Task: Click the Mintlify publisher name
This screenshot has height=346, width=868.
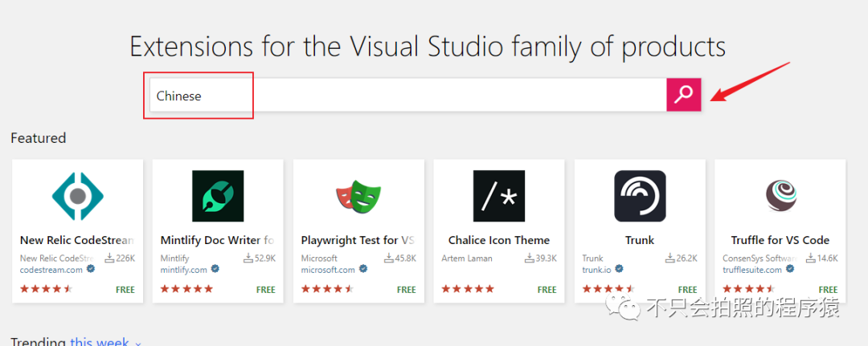Action: (x=174, y=258)
